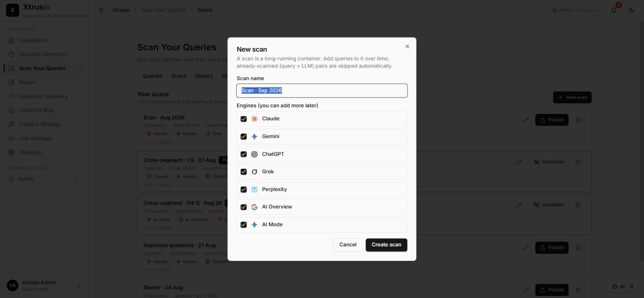Image resolution: width=644 pixels, height=298 pixels.
Task: Delete the Cross-segment 1 Q scan
Action: 578,162
